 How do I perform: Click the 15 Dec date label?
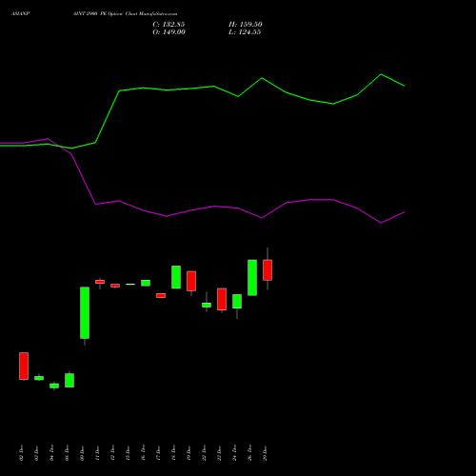click(x=128, y=453)
